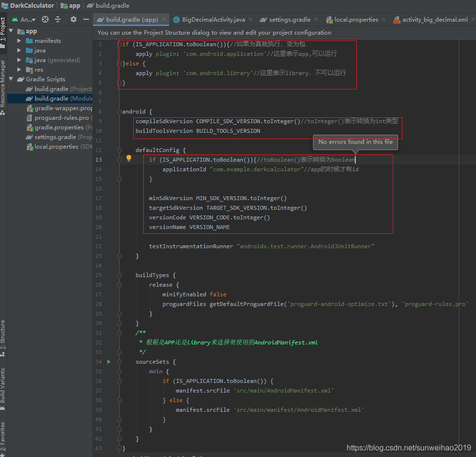Open local.properties in project tree

tap(59, 146)
